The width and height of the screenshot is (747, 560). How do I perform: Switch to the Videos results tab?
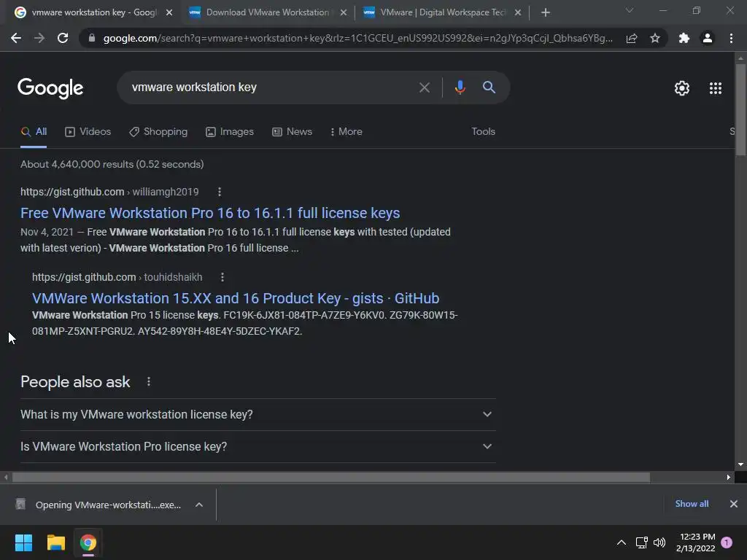tap(88, 132)
